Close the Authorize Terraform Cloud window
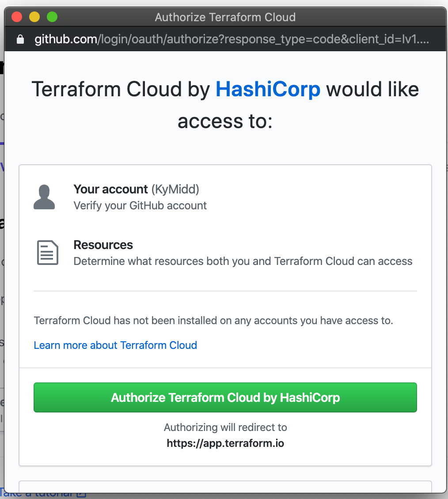The width and height of the screenshot is (448, 499). (x=17, y=17)
